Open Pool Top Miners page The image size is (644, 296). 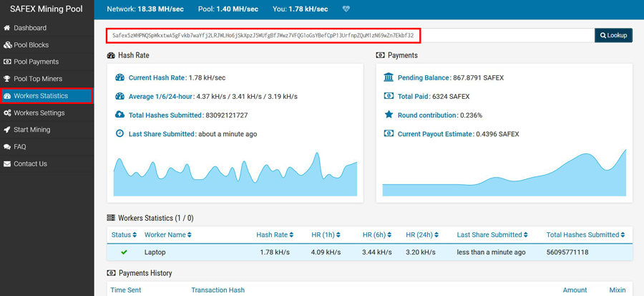coord(47,79)
